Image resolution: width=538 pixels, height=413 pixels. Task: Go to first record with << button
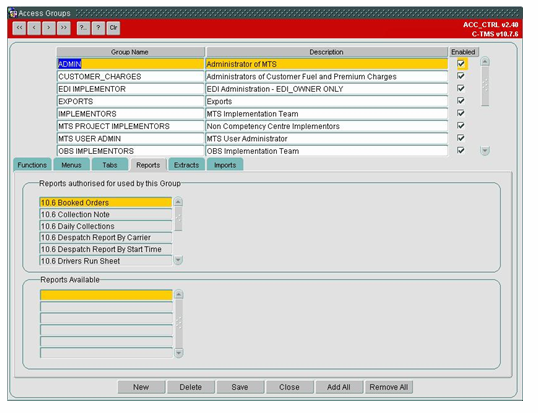(x=20, y=28)
